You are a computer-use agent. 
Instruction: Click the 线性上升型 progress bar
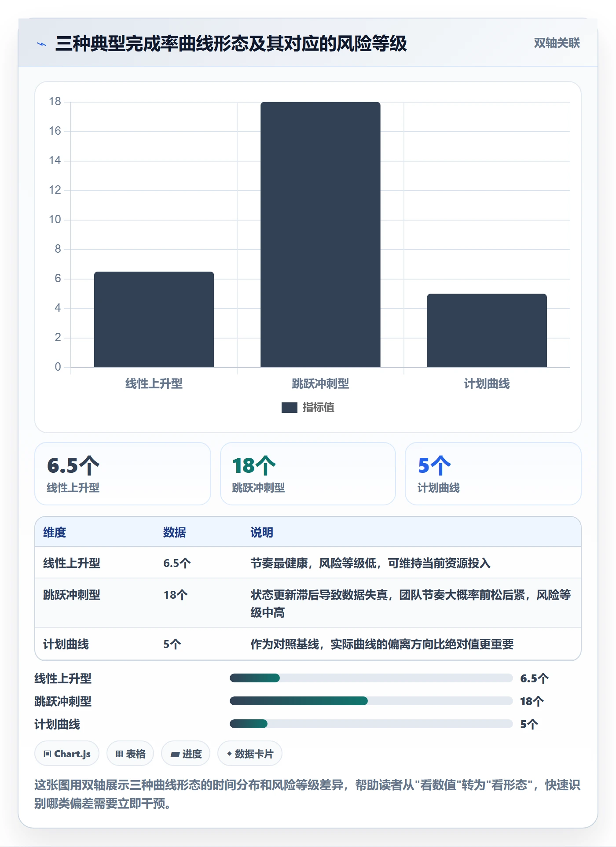coord(371,678)
